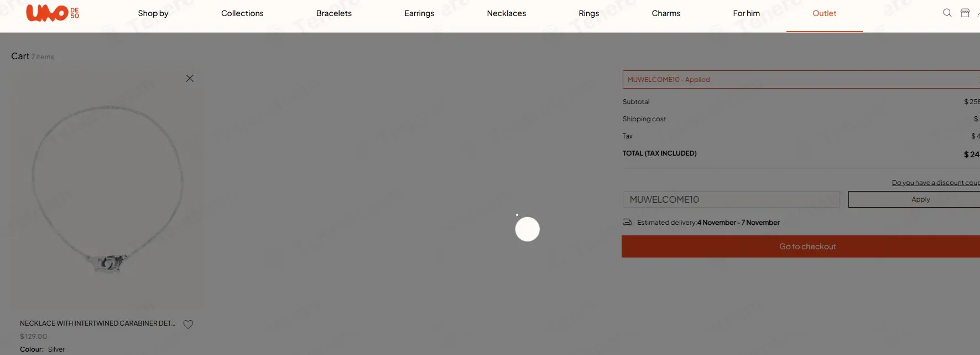This screenshot has width=980, height=355.
Task: Click the MUWELCOME10 coupon input field
Action: [x=731, y=199]
